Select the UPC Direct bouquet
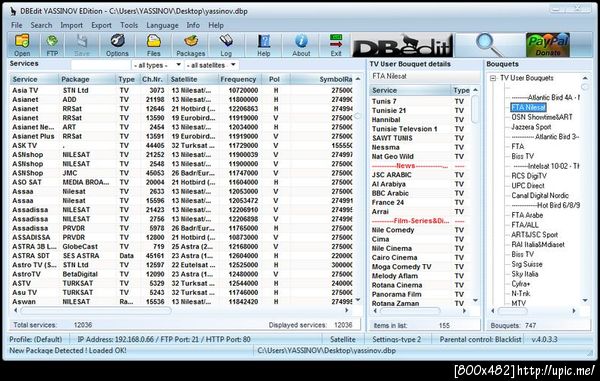The width and height of the screenshot is (600, 381). click(528, 186)
